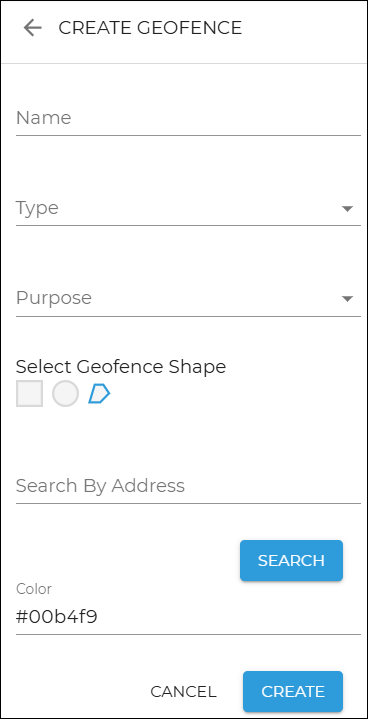Screen dimensions: 368x719
Task: Focus the Name input field
Action: [188, 119]
